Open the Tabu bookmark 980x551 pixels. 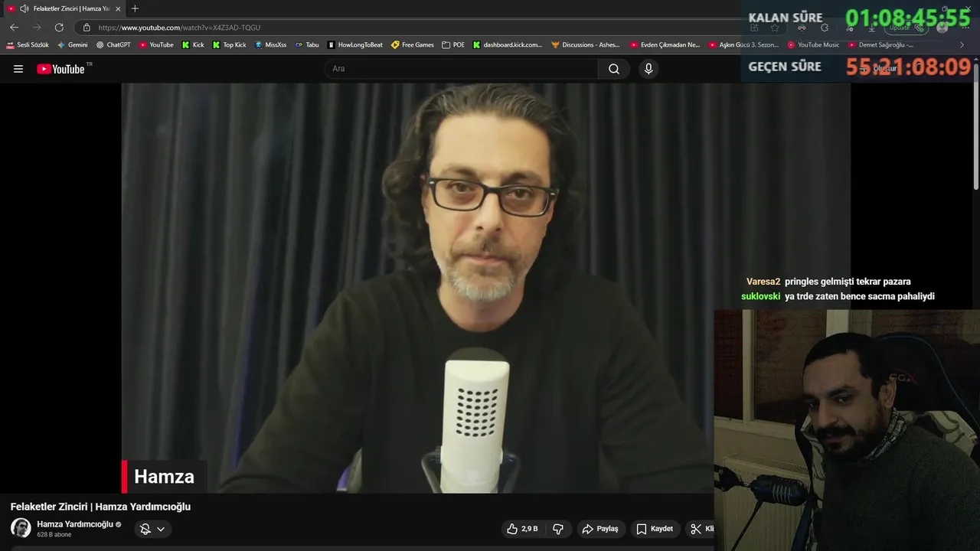coord(307,45)
